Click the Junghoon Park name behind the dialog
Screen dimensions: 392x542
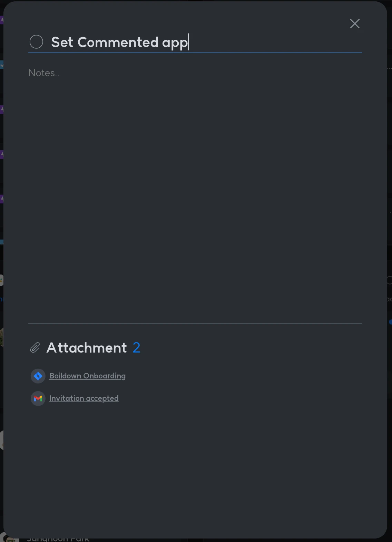point(58,540)
